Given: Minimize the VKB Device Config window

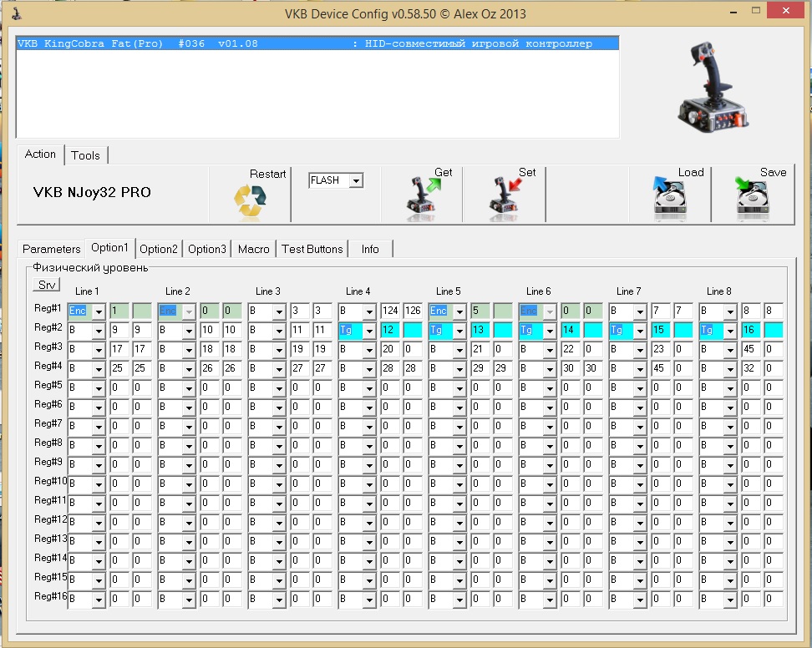Looking at the screenshot, I should 733,12.
